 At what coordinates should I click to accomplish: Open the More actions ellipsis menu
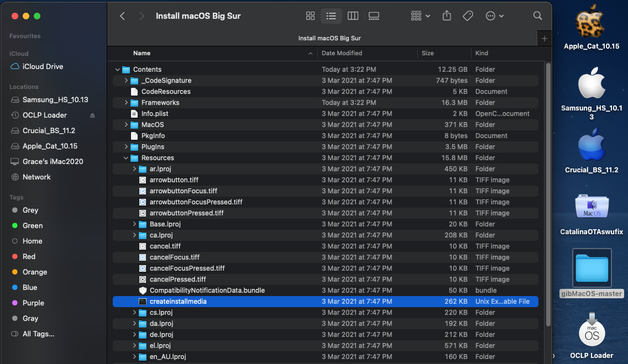click(x=494, y=16)
